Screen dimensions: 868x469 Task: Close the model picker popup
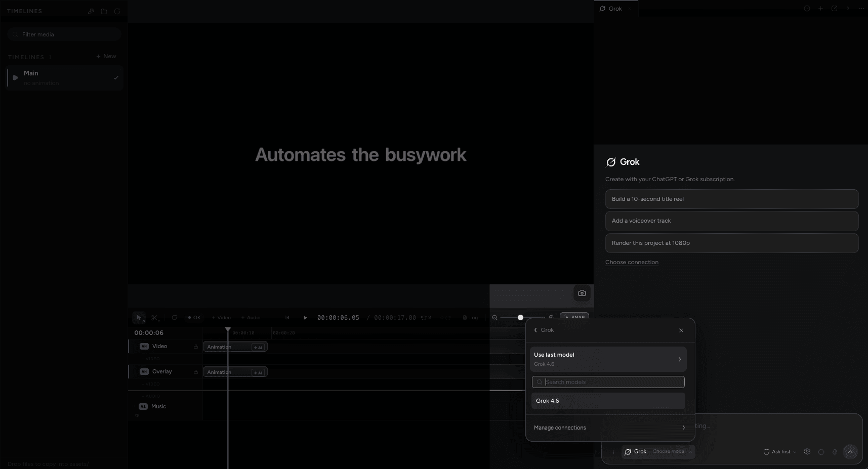(681, 330)
